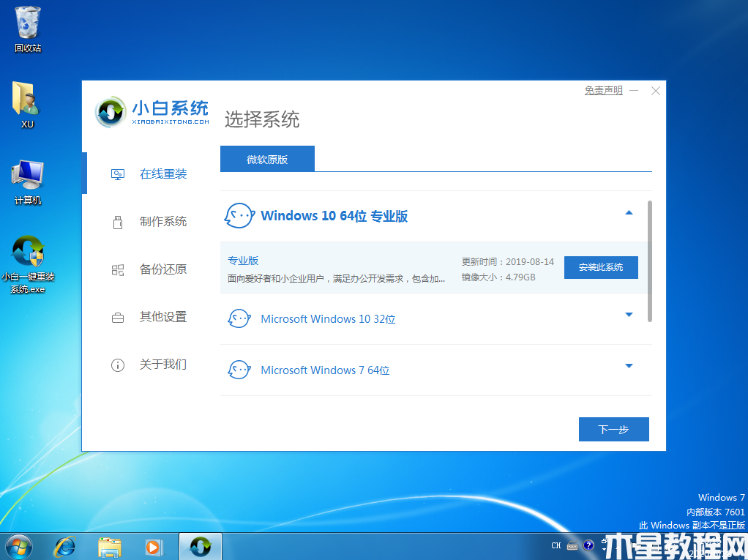Click the 更新时间：2019-08-14 text
This screenshot has width=748, height=560.
pos(508,261)
